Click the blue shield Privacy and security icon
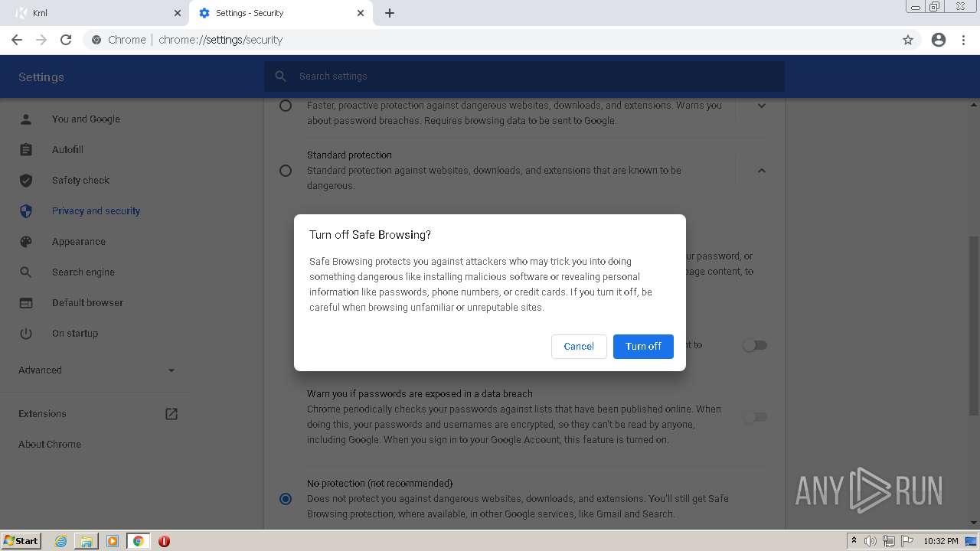This screenshot has height=551, width=980. (26, 210)
